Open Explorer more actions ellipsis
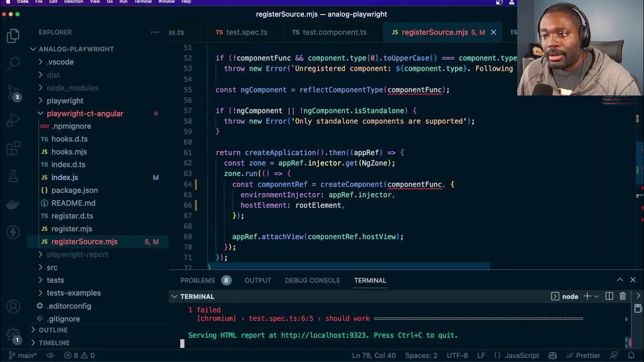 (x=154, y=32)
